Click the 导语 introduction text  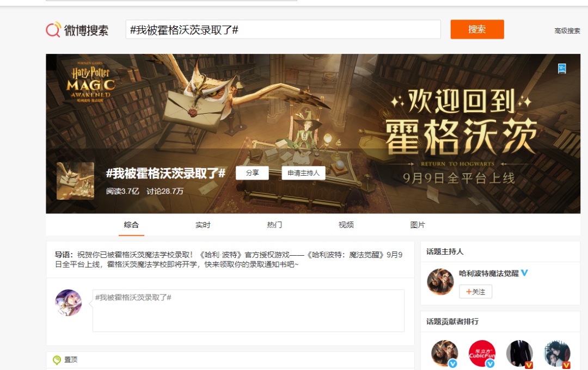pyautogui.click(x=229, y=260)
